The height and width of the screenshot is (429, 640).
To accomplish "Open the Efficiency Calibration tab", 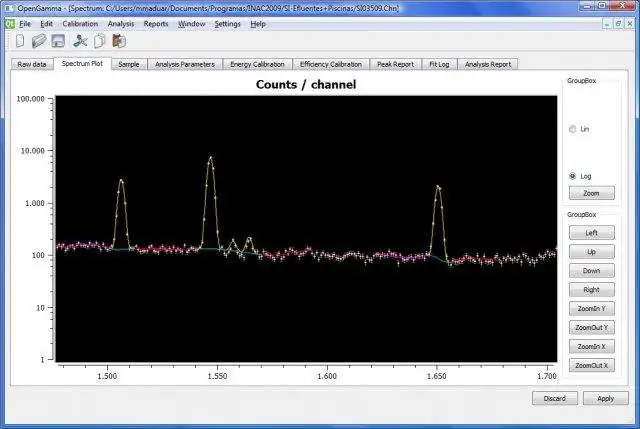I will click(331, 64).
